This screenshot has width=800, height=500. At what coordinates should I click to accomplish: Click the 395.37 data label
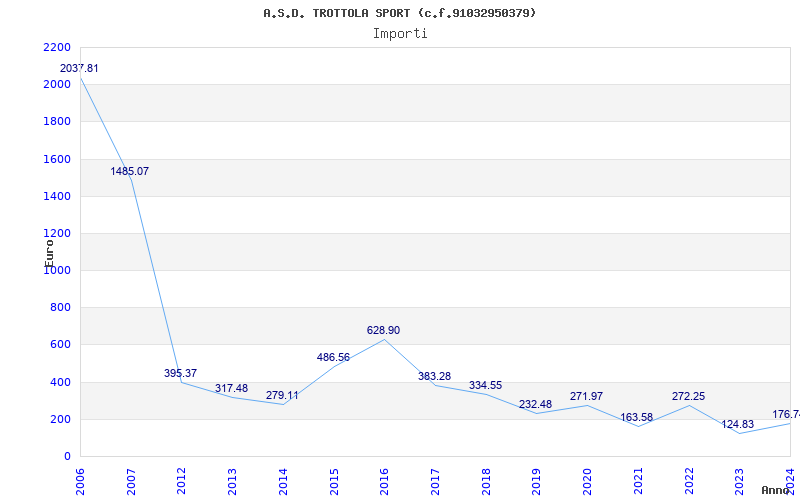[180, 373]
